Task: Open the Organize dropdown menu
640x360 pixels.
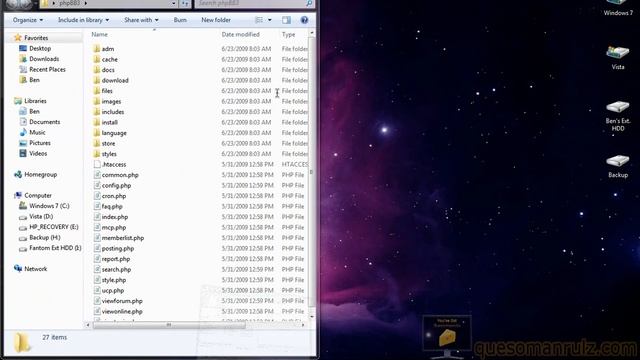Action: 27,20
